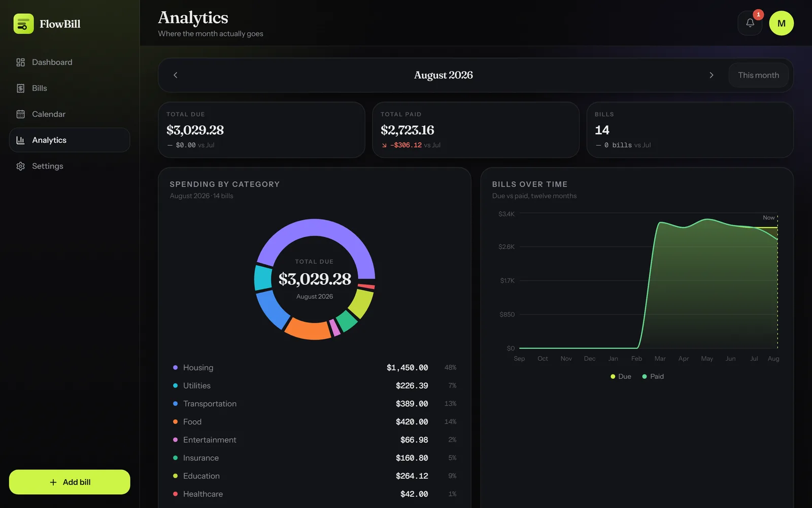812x508 pixels.
Task: Click the Dashboard grid icon
Action: click(20, 62)
